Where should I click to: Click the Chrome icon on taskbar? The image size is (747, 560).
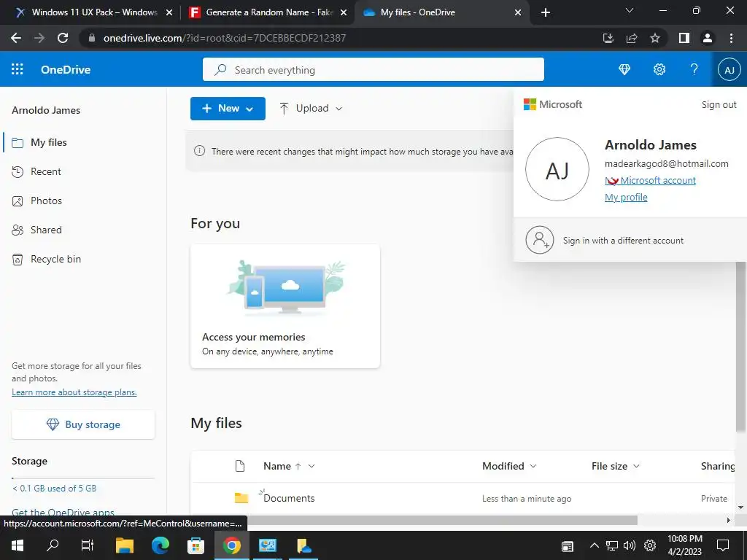point(231,545)
